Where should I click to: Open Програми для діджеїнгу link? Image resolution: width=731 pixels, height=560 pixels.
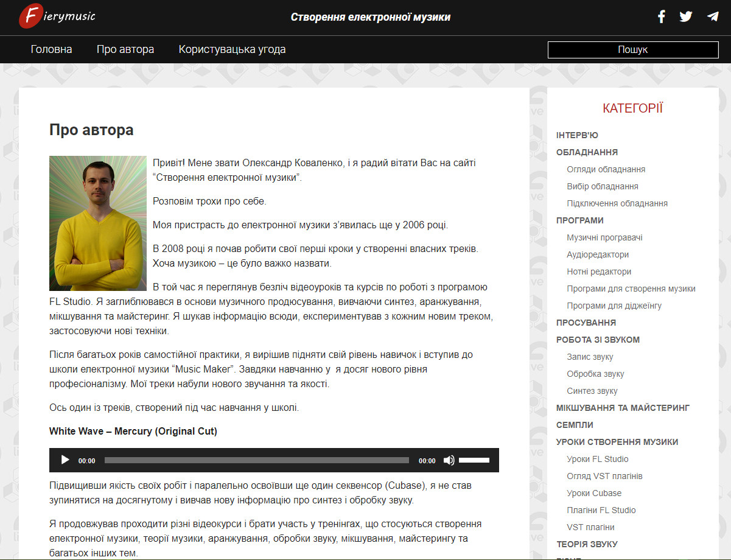tap(614, 306)
